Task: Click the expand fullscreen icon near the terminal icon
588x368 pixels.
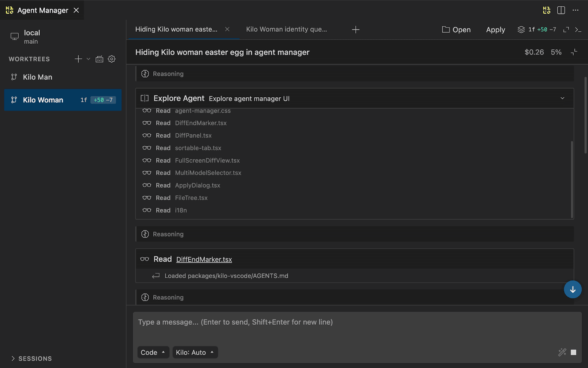Action: click(566, 30)
